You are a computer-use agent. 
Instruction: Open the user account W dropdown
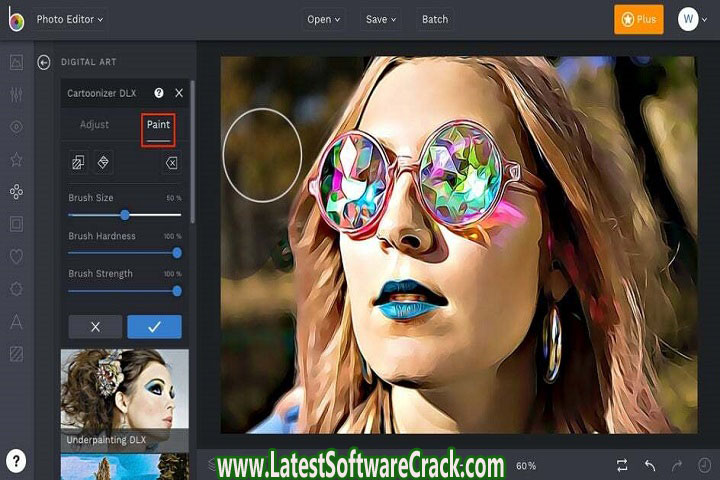point(692,19)
